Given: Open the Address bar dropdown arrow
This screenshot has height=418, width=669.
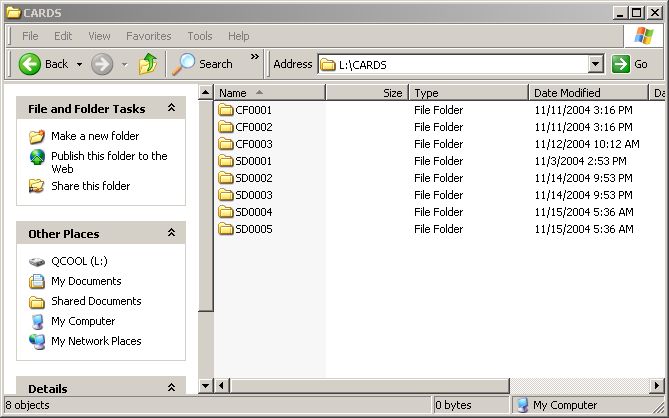Looking at the screenshot, I should pyautogui.click(x=595, y=64).
